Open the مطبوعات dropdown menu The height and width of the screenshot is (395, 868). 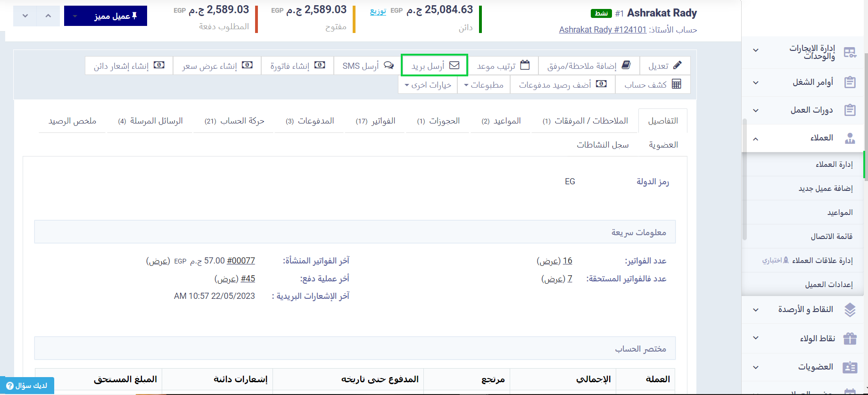click(x=484, y=85)
